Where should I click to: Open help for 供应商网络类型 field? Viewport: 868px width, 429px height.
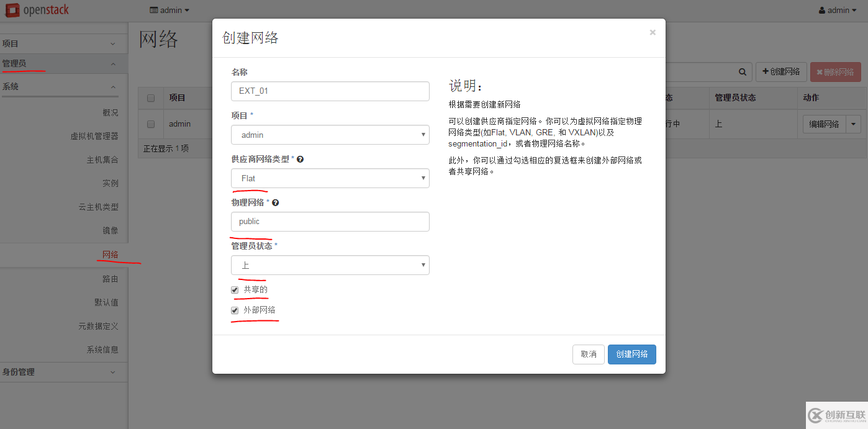301,160
